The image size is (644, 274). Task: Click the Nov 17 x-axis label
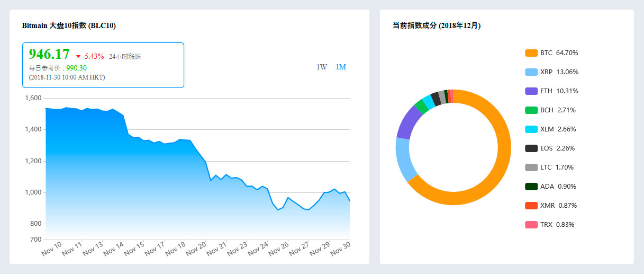pyautogui.click(x=155, y=249)
